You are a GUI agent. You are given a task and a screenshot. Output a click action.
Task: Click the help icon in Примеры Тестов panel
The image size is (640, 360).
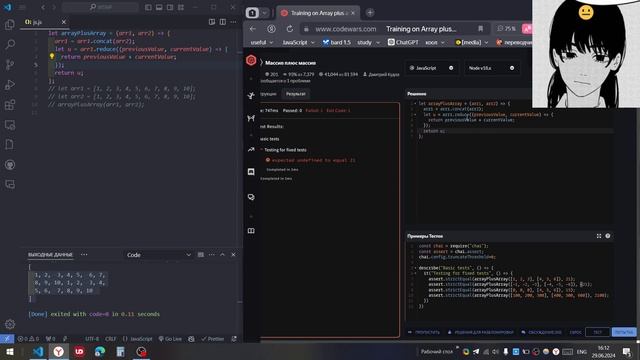pyautogui.click(x=608, y=236)
